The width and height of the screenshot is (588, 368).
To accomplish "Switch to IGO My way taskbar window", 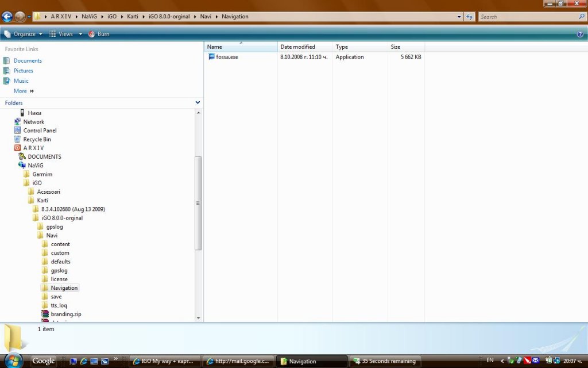I will (165, 361).
